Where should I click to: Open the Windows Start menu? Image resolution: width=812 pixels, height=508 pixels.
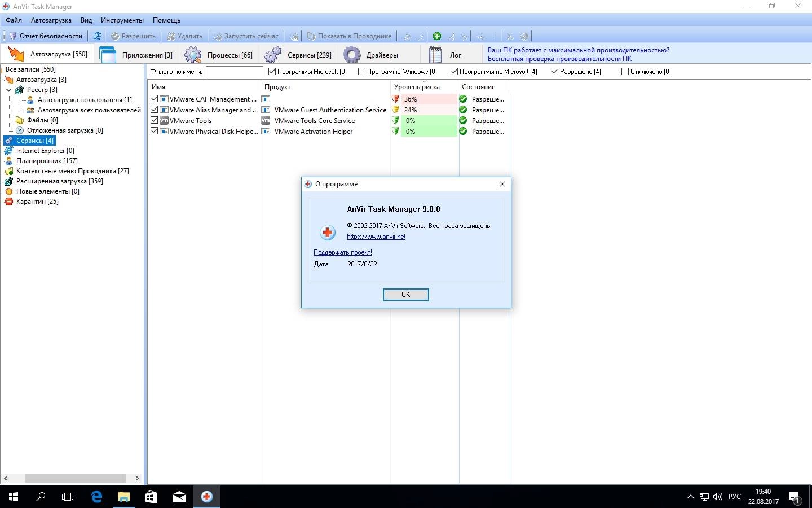point(14,497)
